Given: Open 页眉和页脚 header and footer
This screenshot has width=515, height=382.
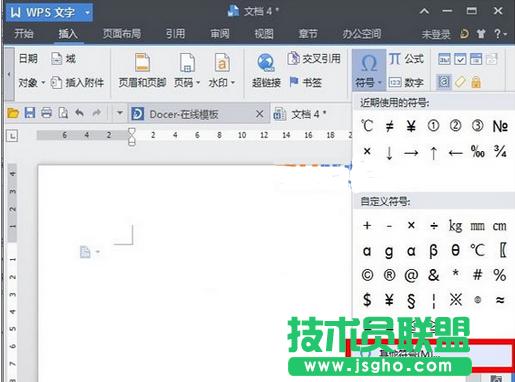Looking at the screenshot, I should (x=142, y=70).
